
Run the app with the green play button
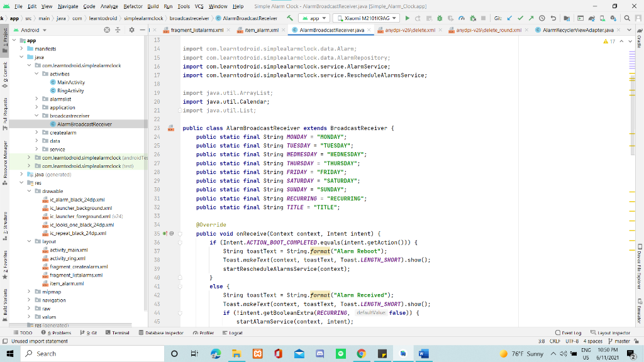(407, 18)
